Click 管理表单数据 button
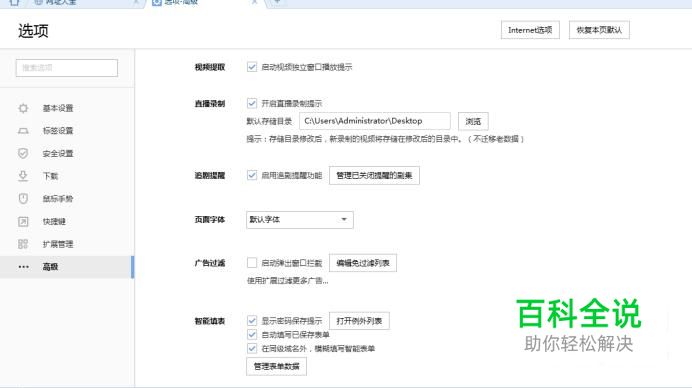Viewport: 692px width, 388px height. [276, 366]
